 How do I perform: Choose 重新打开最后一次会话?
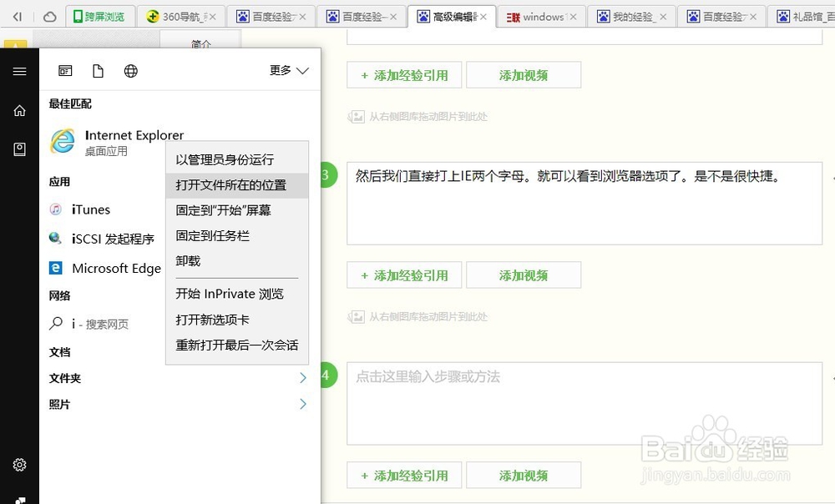click(x=237, y=345)
